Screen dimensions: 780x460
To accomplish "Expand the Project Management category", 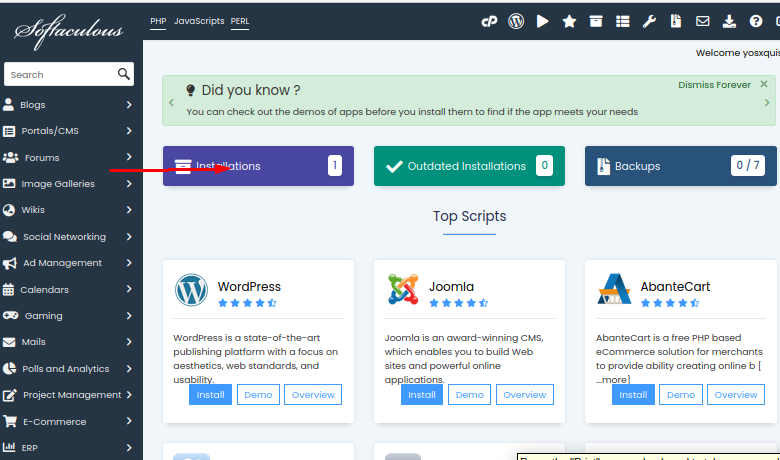I will (68, 395).
